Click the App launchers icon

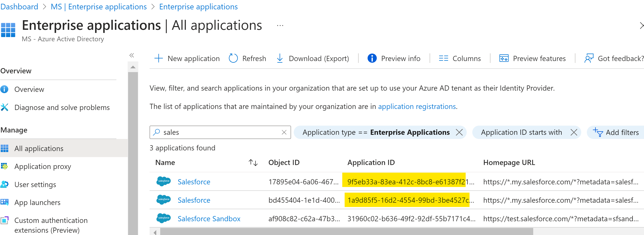(5, 202)
